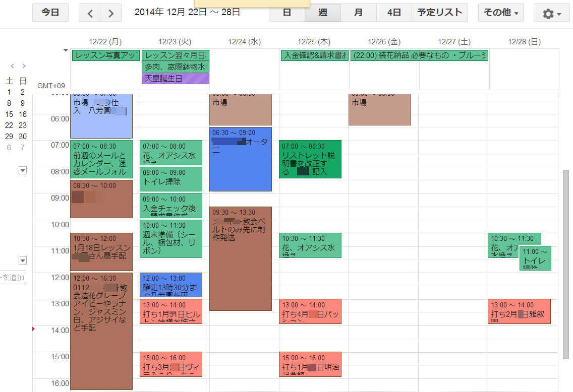Switch to 4日 view
The height and width of the screenshot is (392, 573).
click(393, 13)
